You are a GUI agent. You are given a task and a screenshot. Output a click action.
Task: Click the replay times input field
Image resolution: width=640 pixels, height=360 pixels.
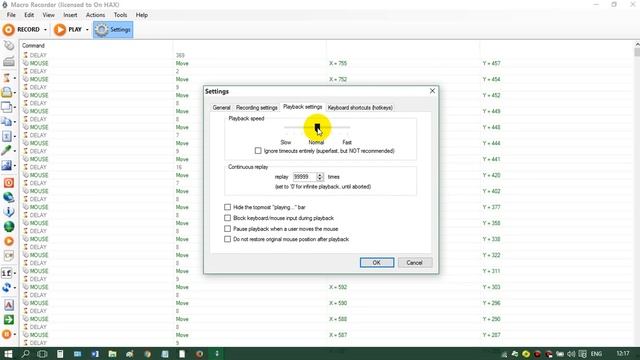304,177
